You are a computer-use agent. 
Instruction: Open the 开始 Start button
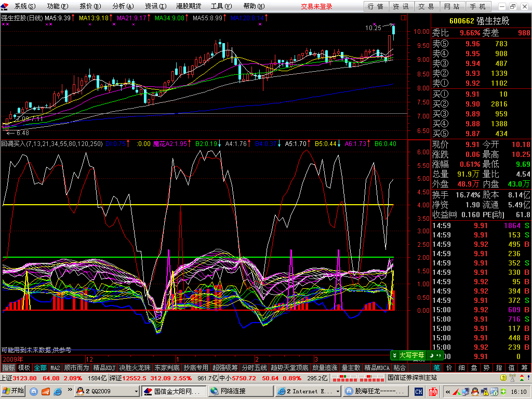pyautogui.click(x=13, y=391)
